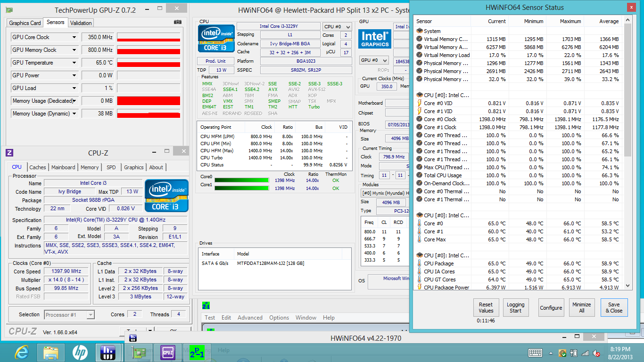Click the muted volume tray icon
This screenshot has height=362, width=644.
click(x=597, y=353)
